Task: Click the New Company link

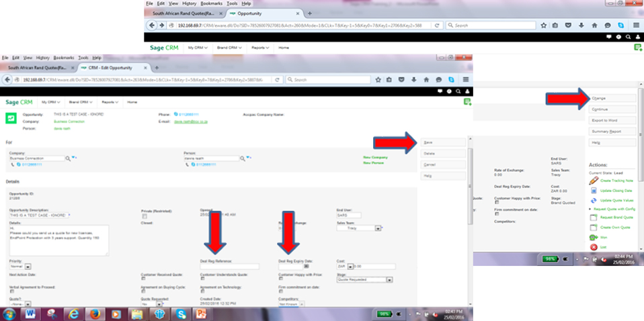Action: point(375,157)
